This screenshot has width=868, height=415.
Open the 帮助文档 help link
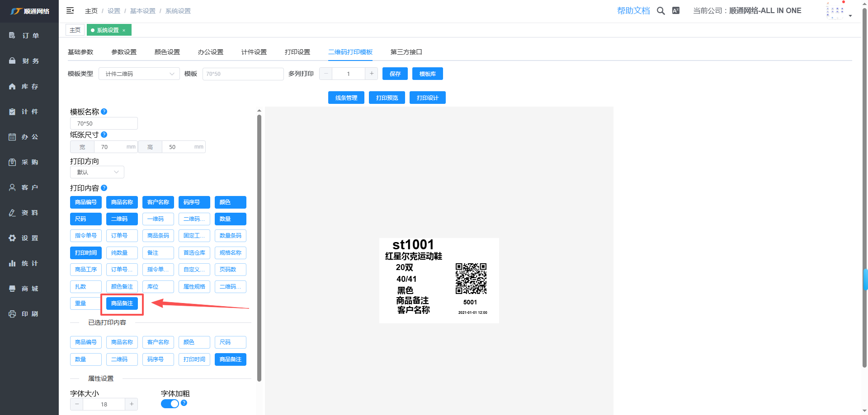633,11
